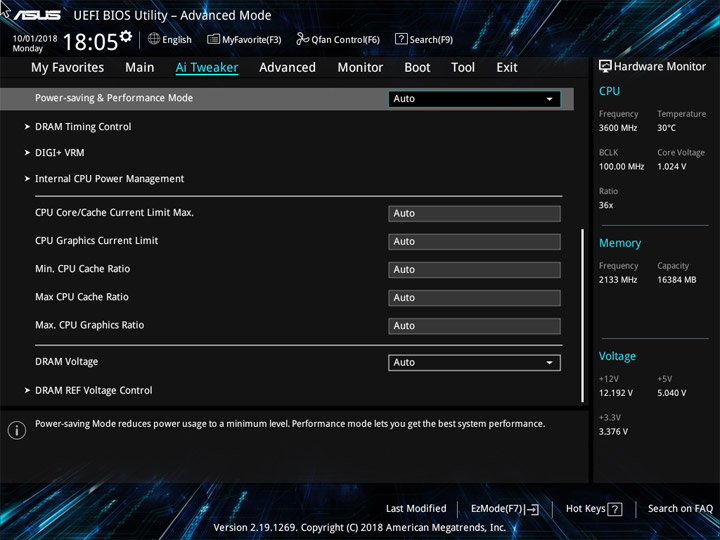Open the My Favorites tab

tap(68, 68)
